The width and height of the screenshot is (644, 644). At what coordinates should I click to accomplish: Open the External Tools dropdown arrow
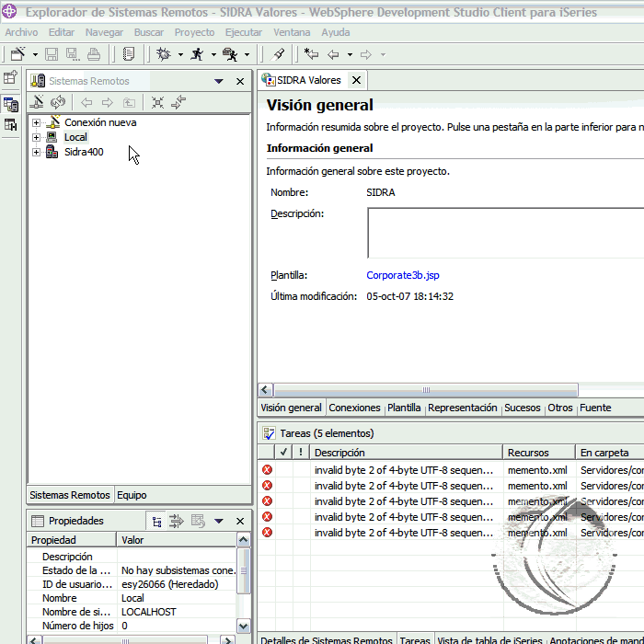click(247, 54)
